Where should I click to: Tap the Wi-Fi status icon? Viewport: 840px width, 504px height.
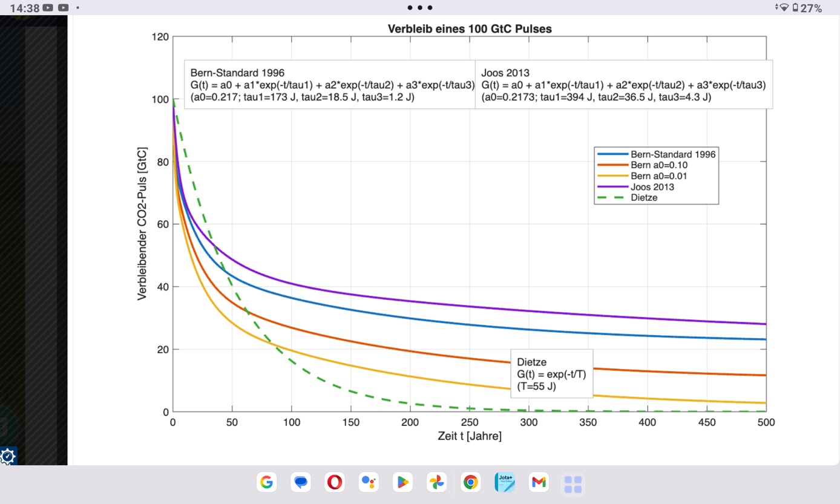784,8
